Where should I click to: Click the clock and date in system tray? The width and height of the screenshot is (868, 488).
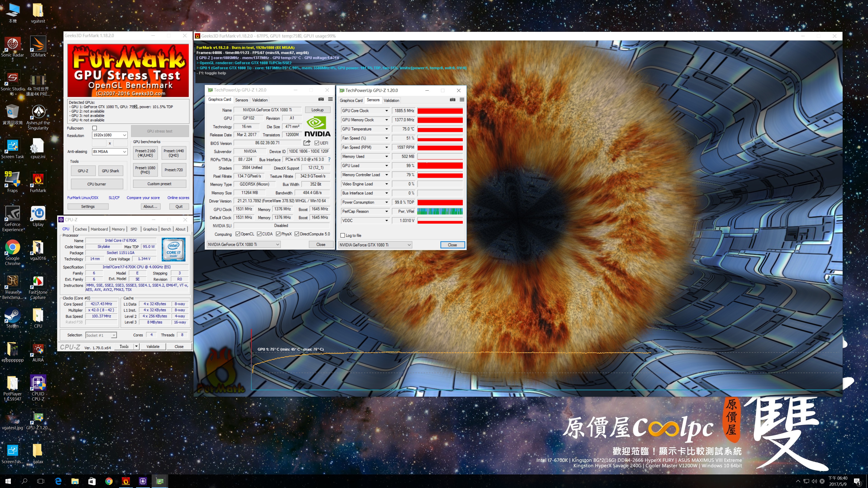pos(838,481)
